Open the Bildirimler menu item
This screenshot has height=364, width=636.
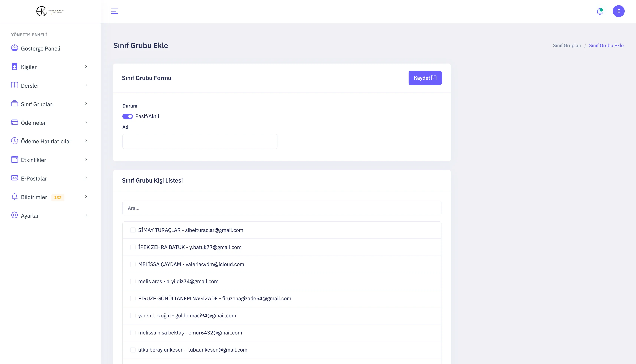(x=34, y=197)
